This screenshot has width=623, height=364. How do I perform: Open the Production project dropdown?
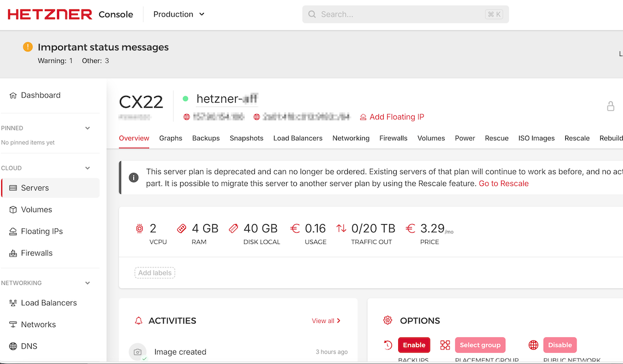(179, 15)
